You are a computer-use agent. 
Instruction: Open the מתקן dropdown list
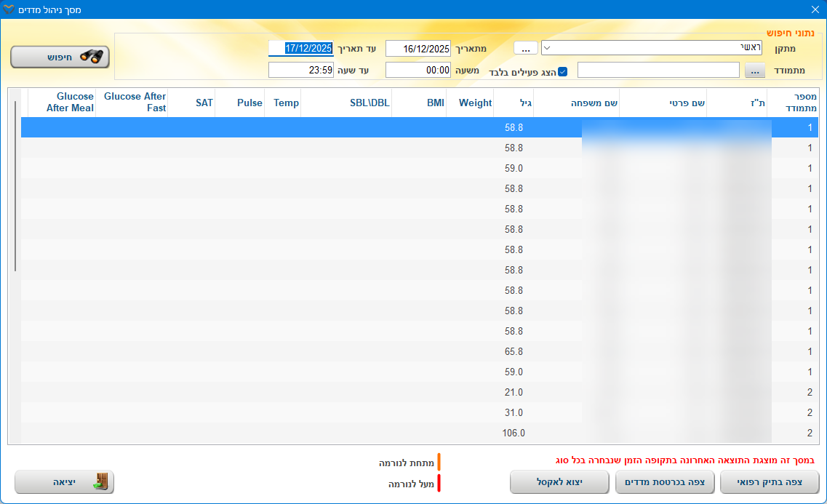pyautogui.click(x=548, y=48)
